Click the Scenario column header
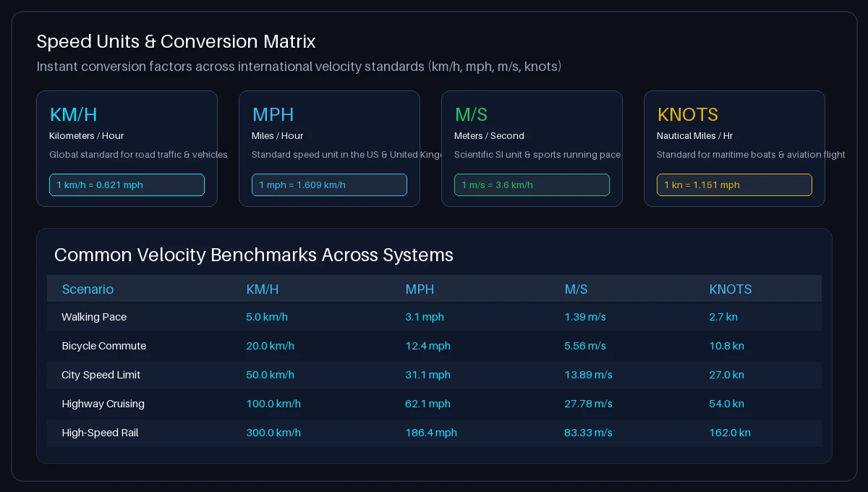This screenshot has height=492, width=868. 88,289
